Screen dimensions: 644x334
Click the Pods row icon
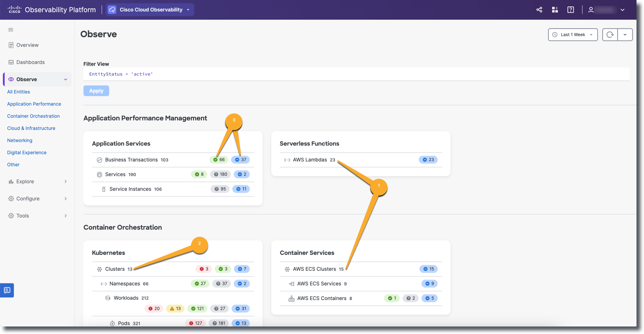(112, 323)
